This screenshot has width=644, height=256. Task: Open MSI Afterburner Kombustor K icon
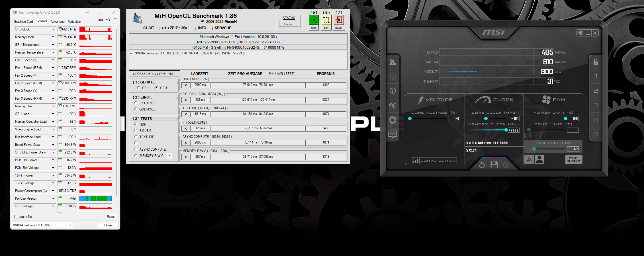pyautogui.click(x=393, y=76)
